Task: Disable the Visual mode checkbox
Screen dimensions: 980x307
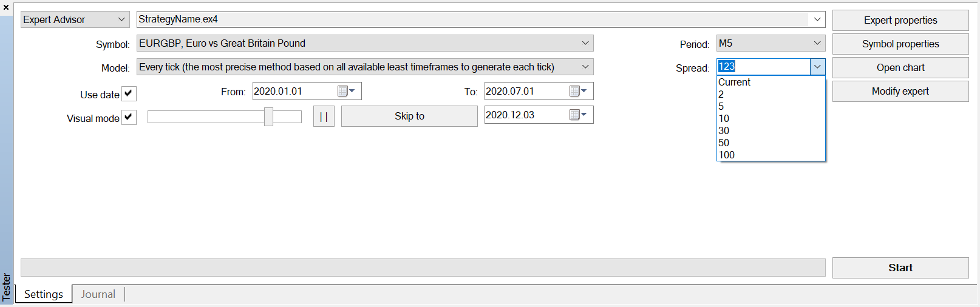Action: coord(129,117)
